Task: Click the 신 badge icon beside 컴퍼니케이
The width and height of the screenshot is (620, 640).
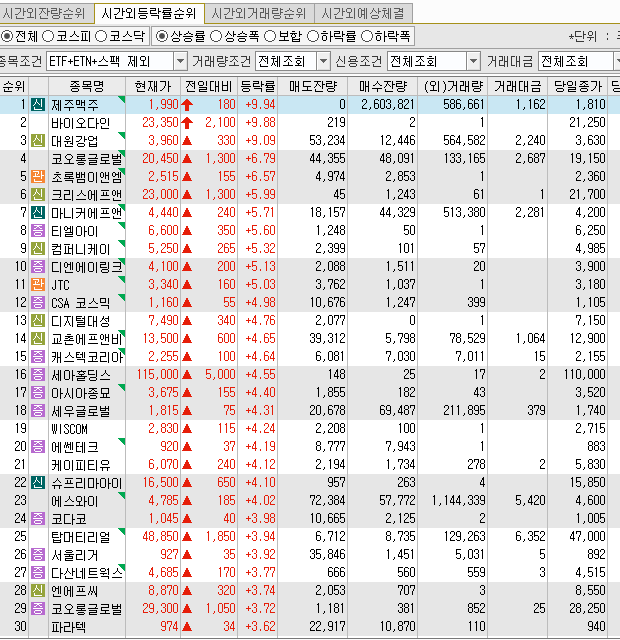Action: [x=38, y=249]
